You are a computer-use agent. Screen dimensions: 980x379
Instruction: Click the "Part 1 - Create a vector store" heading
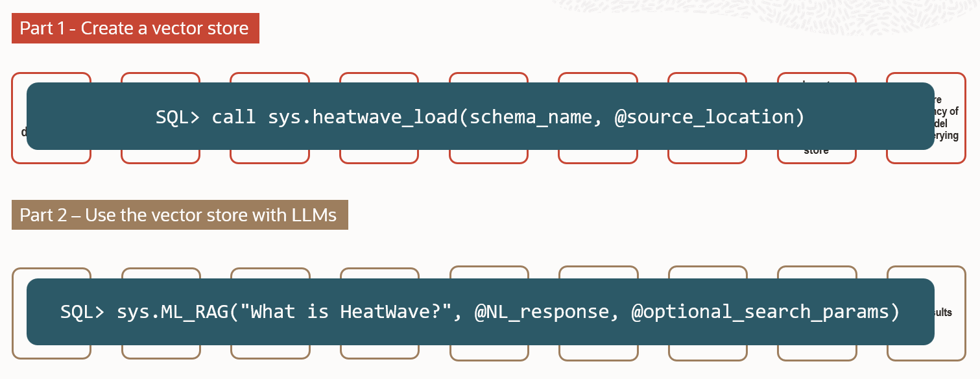(135, 29)
